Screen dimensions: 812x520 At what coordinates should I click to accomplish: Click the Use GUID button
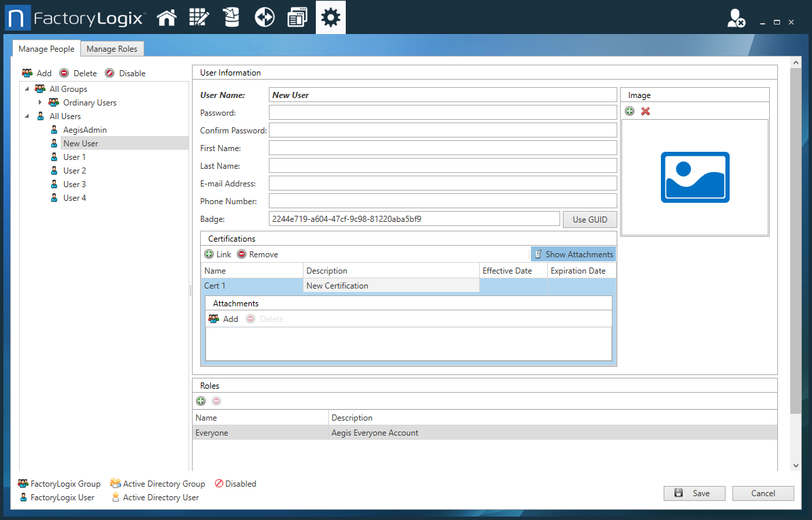(589, 219)
